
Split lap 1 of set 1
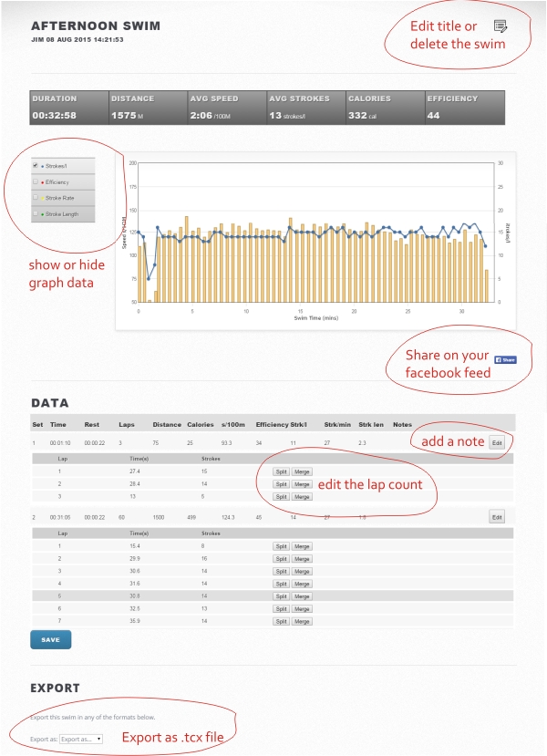coord(282,471)
